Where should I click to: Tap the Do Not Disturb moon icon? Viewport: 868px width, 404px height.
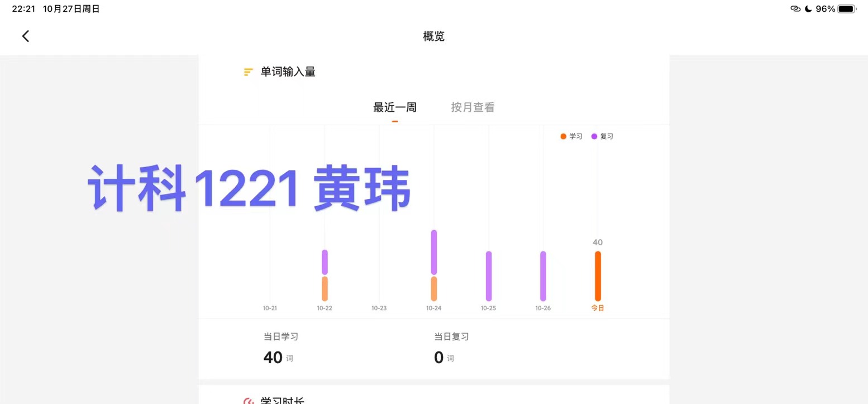point(808,9)
